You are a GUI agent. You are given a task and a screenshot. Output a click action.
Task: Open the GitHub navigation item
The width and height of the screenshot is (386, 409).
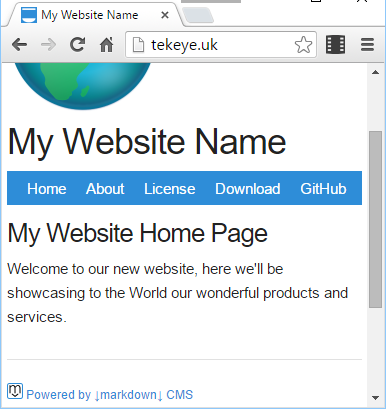(323, 189)
